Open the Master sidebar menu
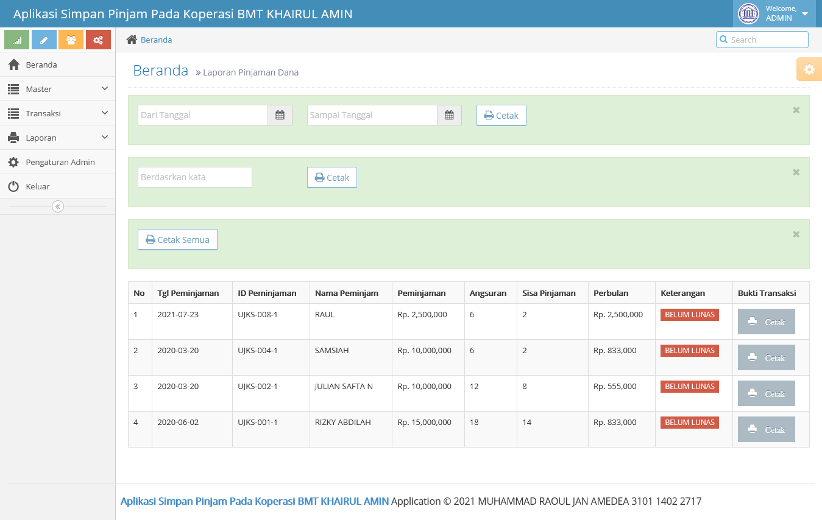Image resolution: width=822 pixels, height=520 pixels. coord(58,89)
